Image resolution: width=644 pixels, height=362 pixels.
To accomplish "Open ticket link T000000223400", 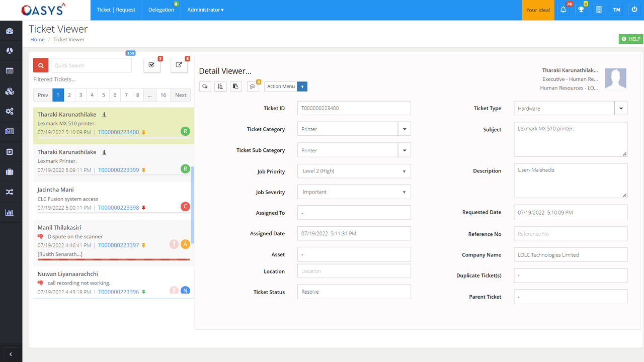I will (118, 132).
